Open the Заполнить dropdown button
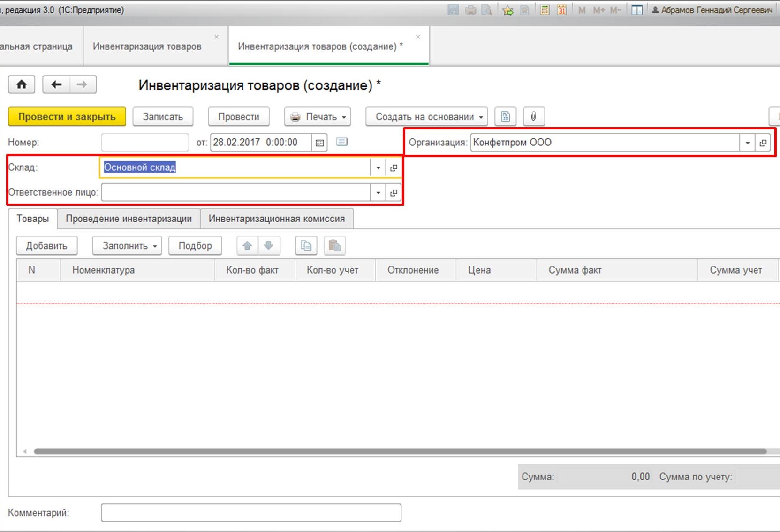780x532 pixels. pyautogui.click(x=127, y=245)
